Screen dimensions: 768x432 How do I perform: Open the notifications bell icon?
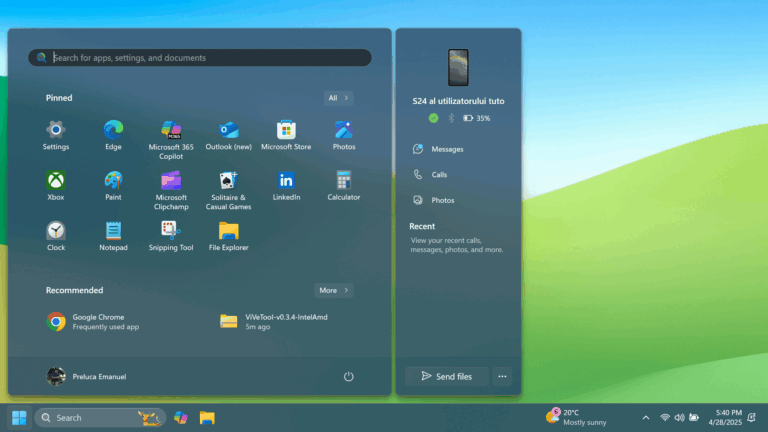point(752,418)
